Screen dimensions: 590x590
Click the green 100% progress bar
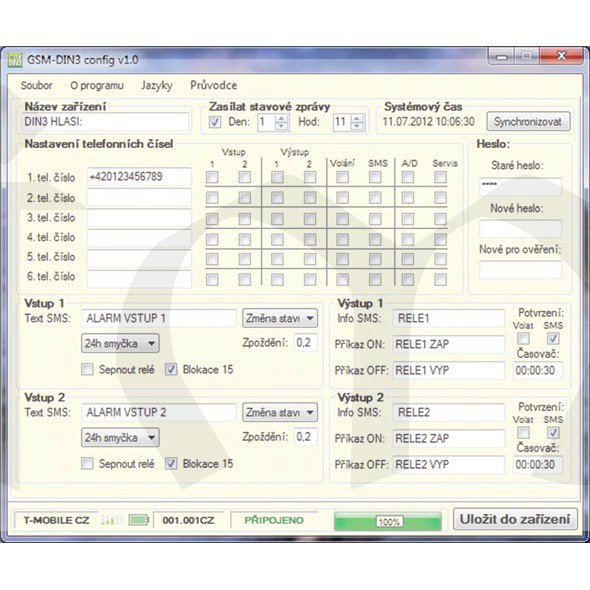(x=388, y=521)
